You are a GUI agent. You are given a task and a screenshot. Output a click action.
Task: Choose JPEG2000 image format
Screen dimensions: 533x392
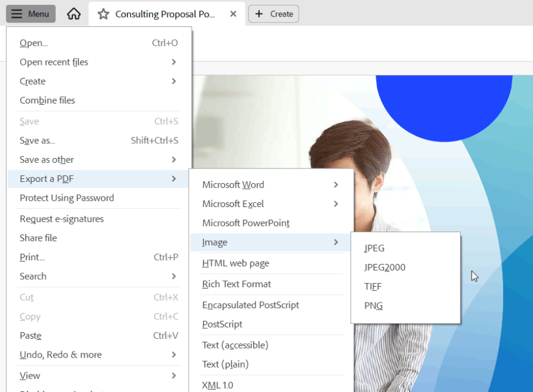coord(406,267)
